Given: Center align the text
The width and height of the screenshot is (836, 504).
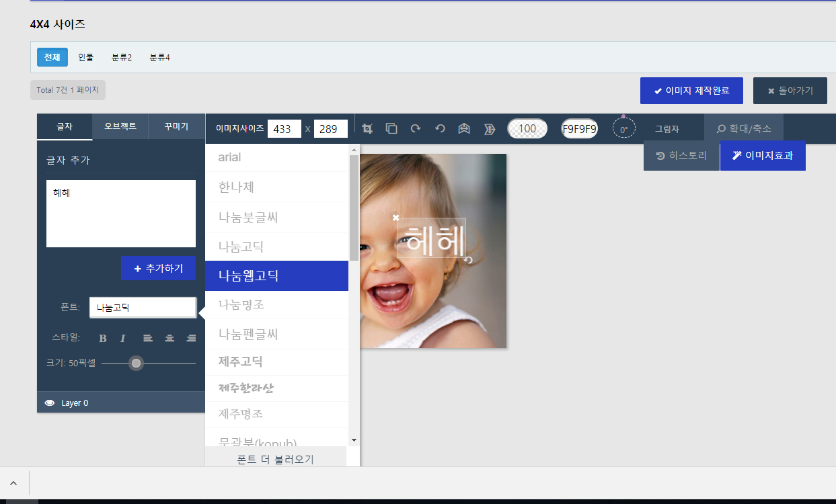Looking at the screenshot, I should pyautogui.click(x=169, y=338).
